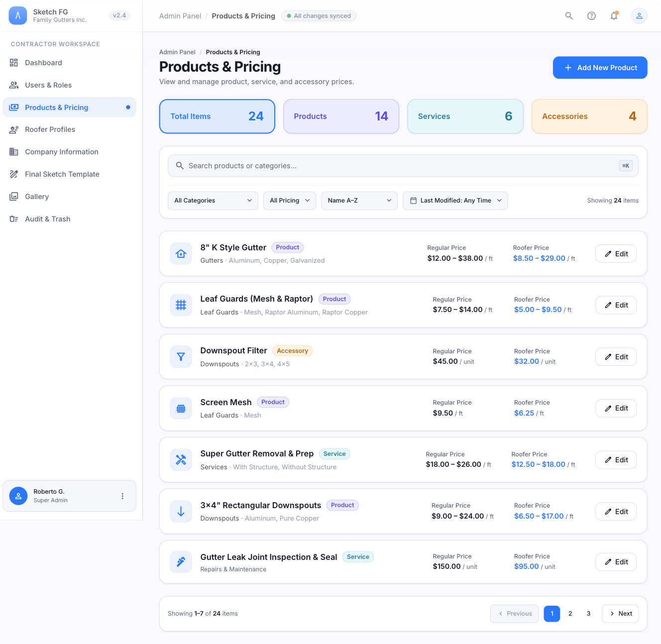Open Last Modified: Any Time filter

455,201
